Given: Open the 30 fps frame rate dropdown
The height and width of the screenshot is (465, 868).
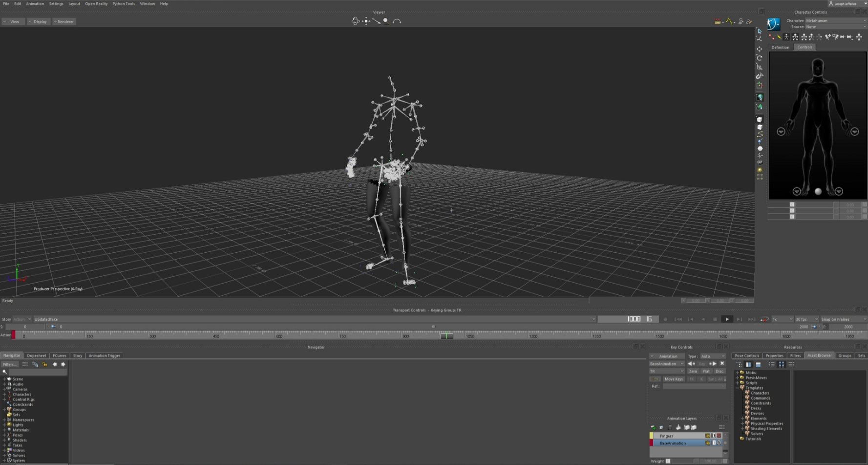Looking at the screenshot, I should (x=806, y=319).
